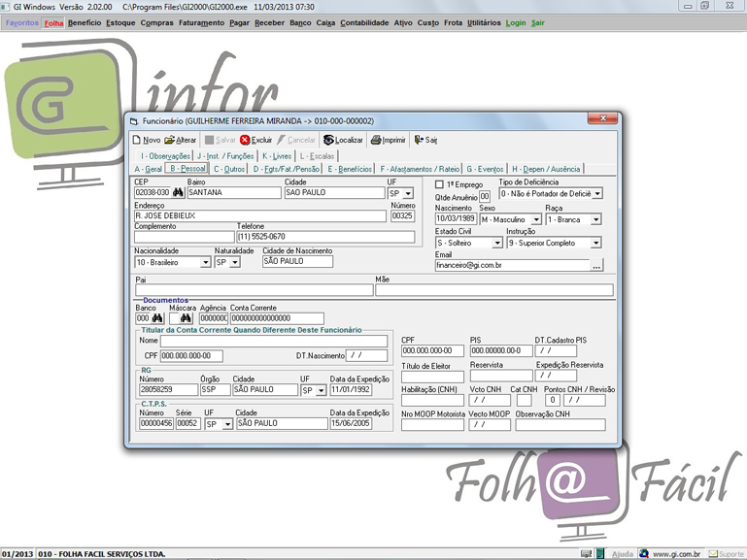Click Login in the menu bar
The width and height of the screenshot is (747, 560).
pyautogui.click(x=516, y=23)
